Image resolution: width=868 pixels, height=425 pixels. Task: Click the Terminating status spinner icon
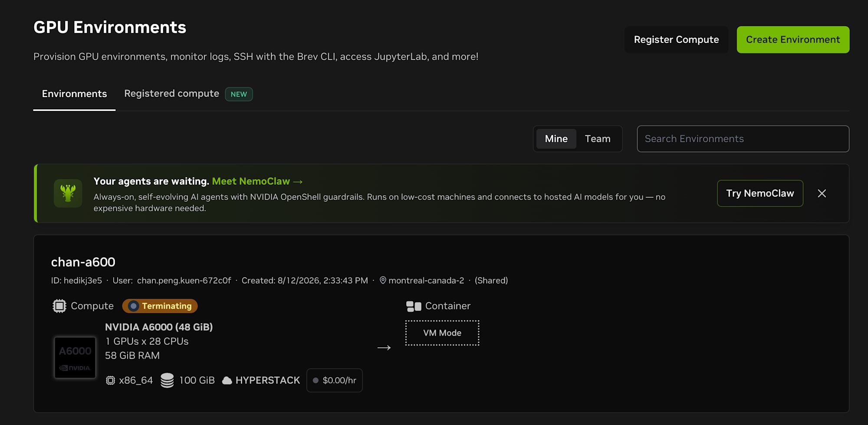point(134,306)
